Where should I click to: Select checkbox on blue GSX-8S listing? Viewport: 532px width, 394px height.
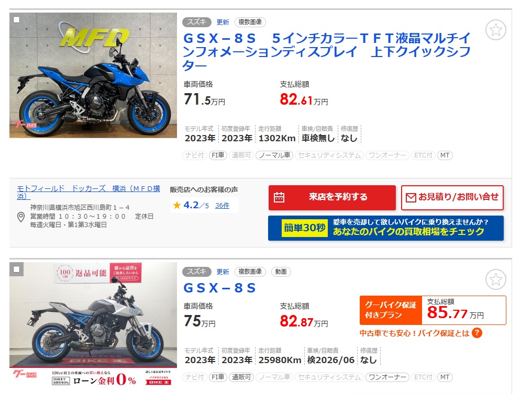(x=16, y=20)
